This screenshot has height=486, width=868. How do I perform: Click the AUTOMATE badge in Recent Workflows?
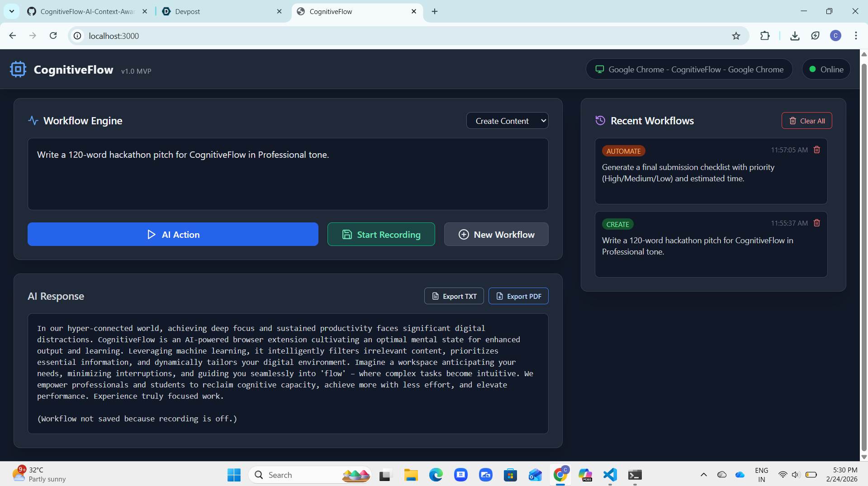(623, 151)
